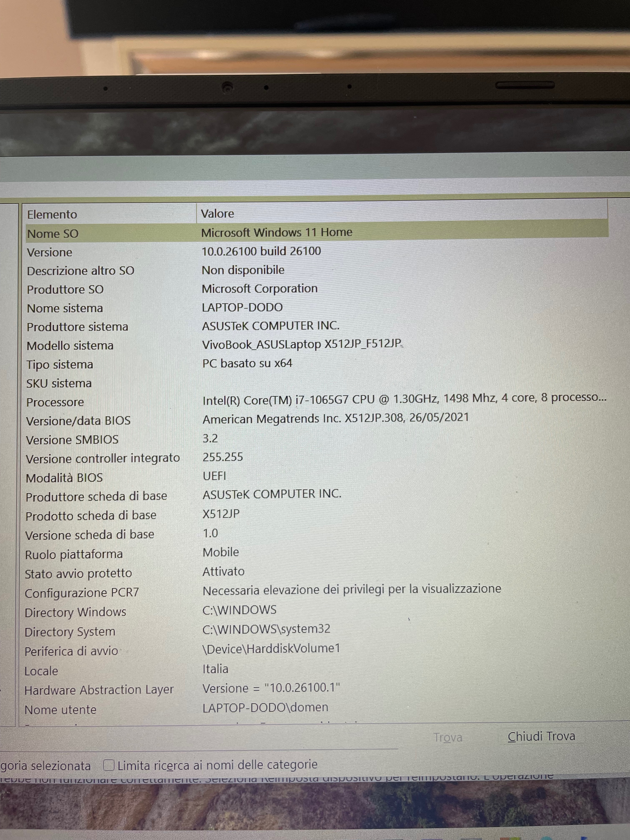Select the Versione/data BIOS row
The height and width of the screenshot is (840, 630).
click(78, 421)
